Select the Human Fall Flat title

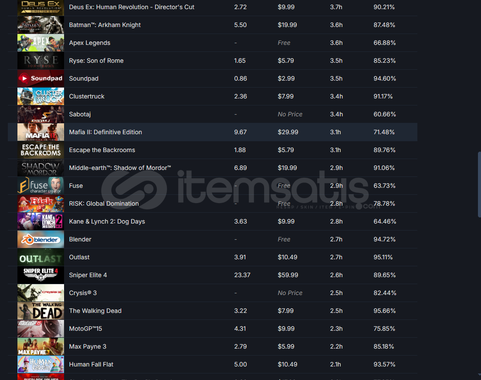coord(91,364)
